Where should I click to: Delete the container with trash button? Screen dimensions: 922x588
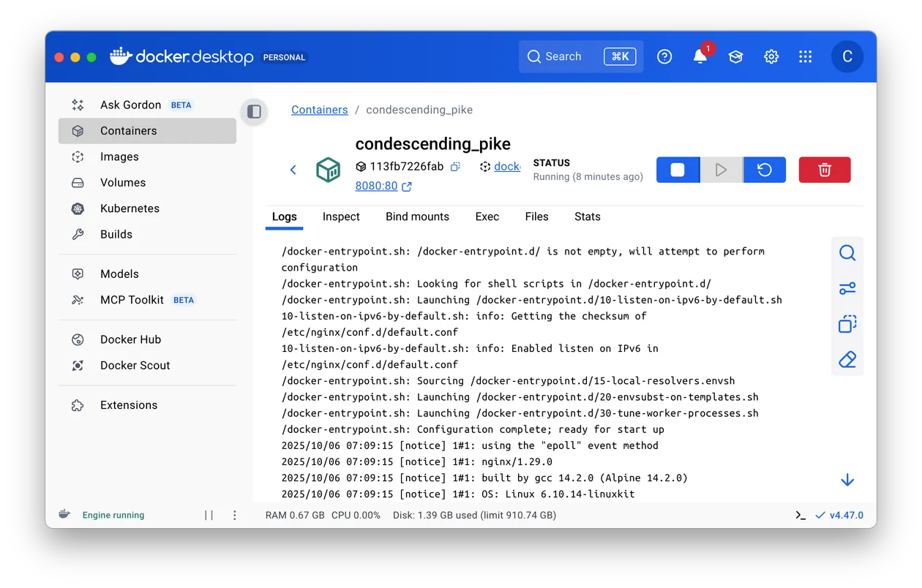825,170
